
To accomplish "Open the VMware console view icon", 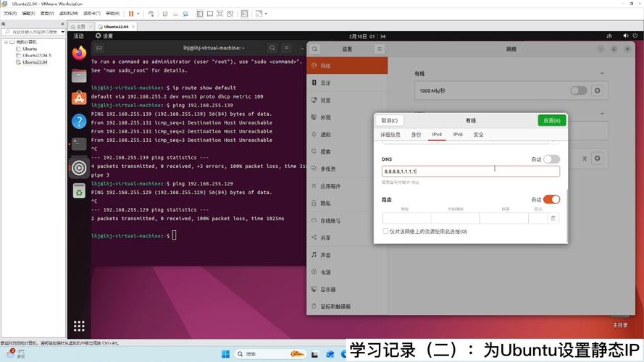I will (244, 14).
